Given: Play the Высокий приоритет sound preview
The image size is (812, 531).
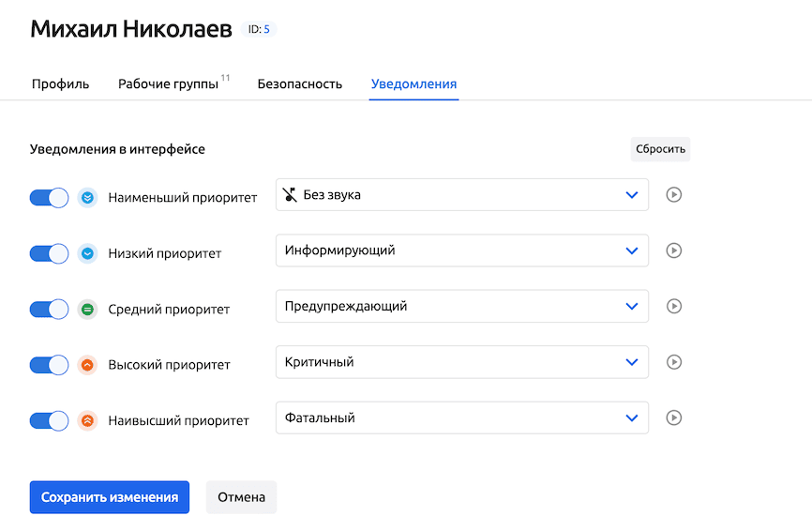Looking at the screenshot, I should click(673, 362).
